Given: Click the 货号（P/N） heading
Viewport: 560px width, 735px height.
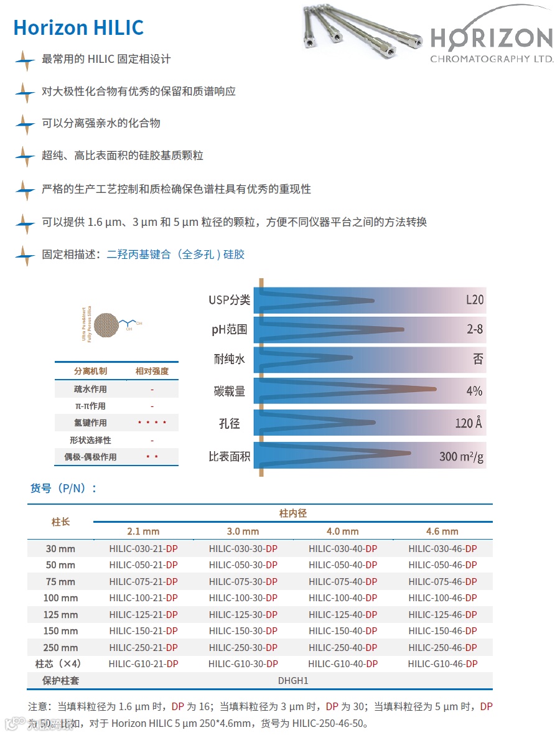Looking at the screenshot, I should [x=63, y=489].
